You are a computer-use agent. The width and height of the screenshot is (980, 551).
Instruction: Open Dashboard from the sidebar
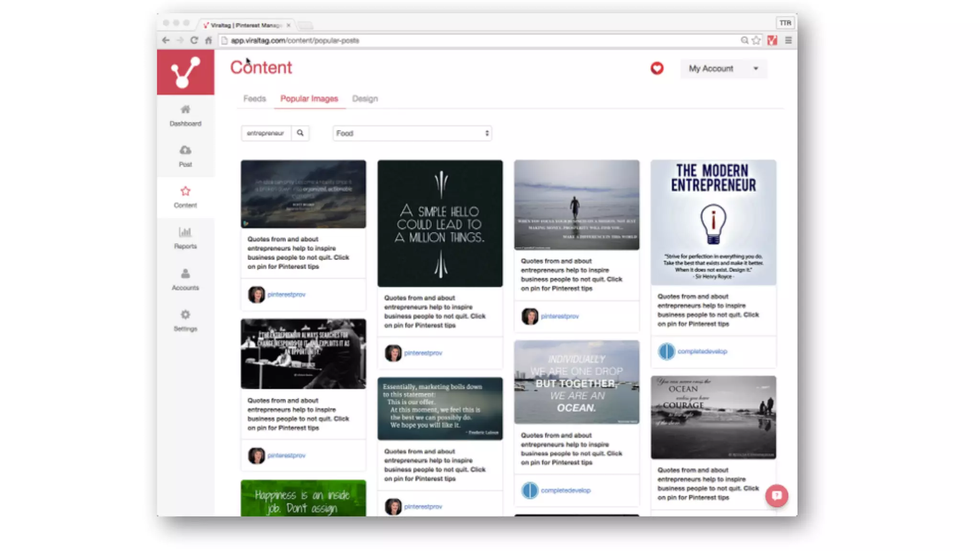(185, 115)
